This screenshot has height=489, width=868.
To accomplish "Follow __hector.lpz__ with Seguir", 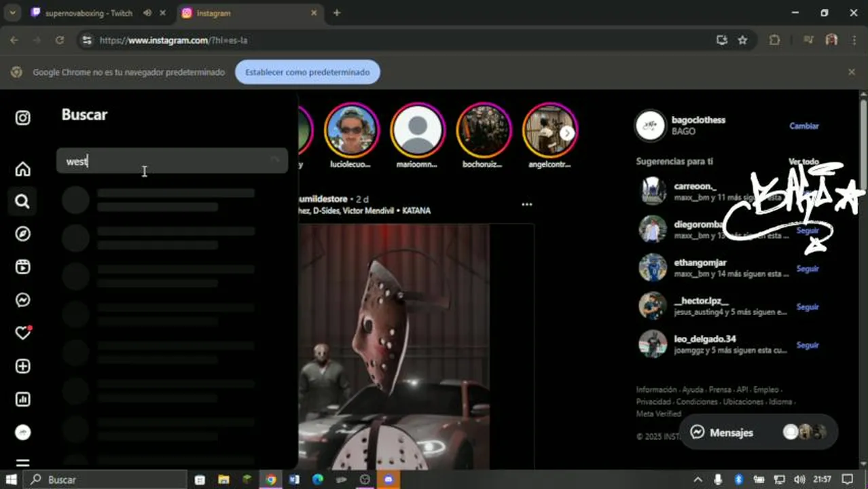I will pos(808,306).
